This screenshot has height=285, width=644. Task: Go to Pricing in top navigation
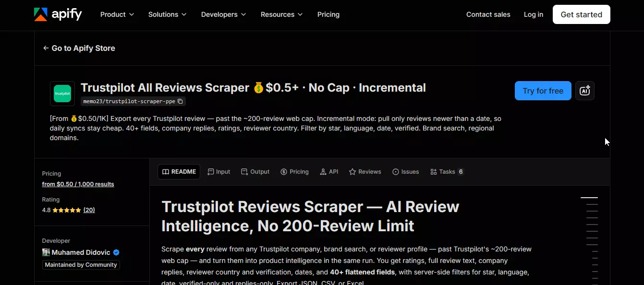(x=328, y=14)
